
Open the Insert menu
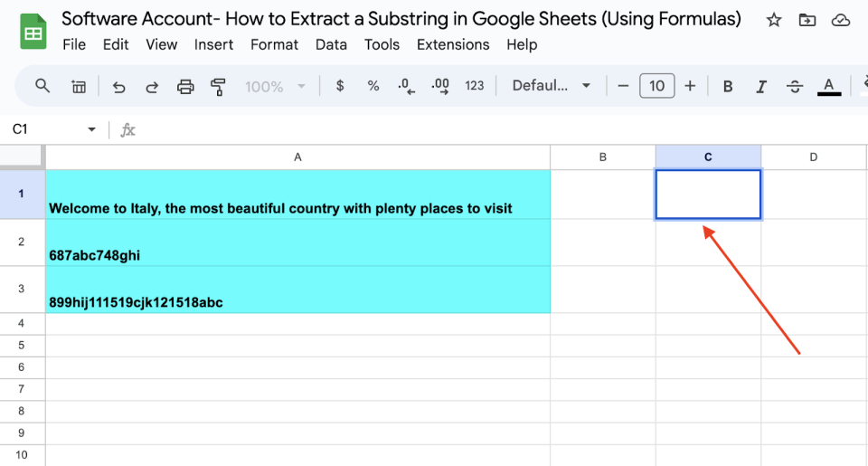[213, 44]
